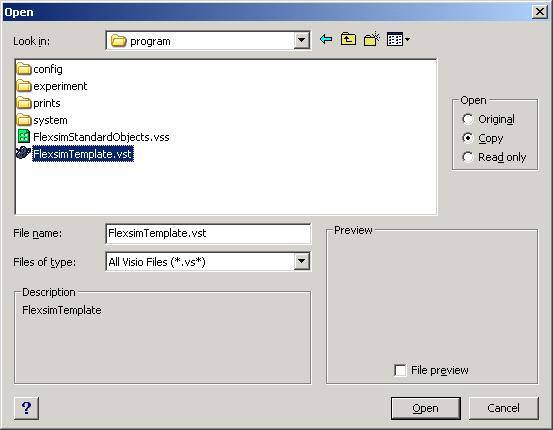Image resolution: width=553 pixels, height=430 pixels.
Task: Create a new folder
Action: tap(371, 39)
